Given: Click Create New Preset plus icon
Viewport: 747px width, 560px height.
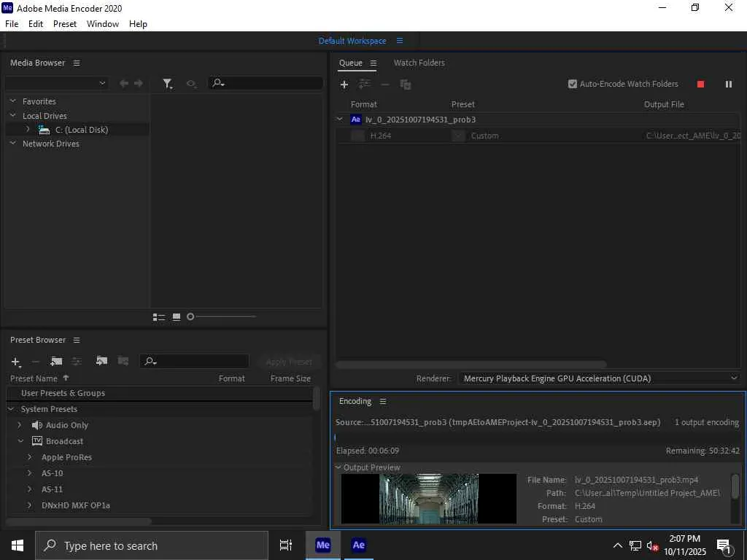Looking at the screenshot, I should point(16,362).
